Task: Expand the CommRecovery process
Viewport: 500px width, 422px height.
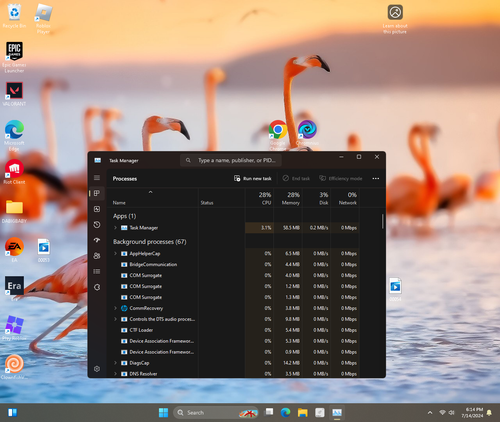Action: [115, 308]
